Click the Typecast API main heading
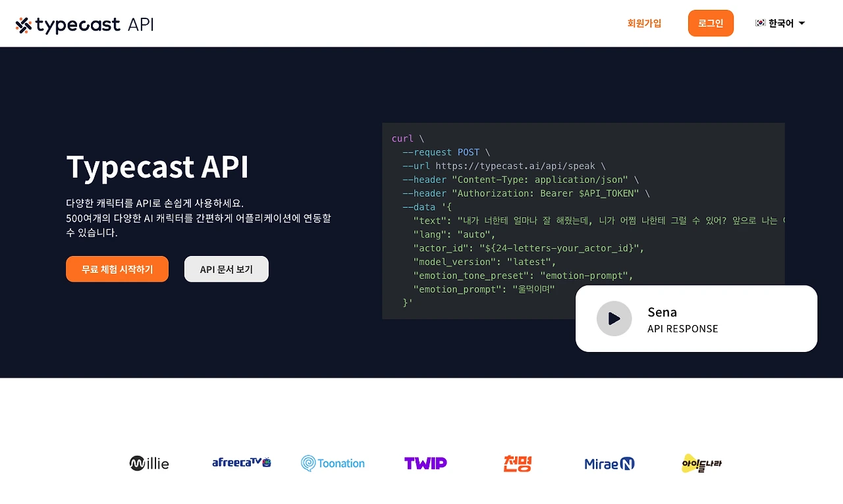 click(157, 166)
